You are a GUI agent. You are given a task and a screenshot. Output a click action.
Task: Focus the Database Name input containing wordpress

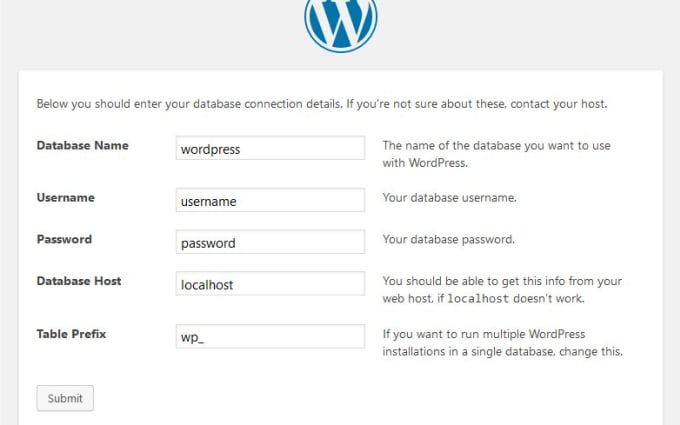pyautogui.click(x=270, y=148)
